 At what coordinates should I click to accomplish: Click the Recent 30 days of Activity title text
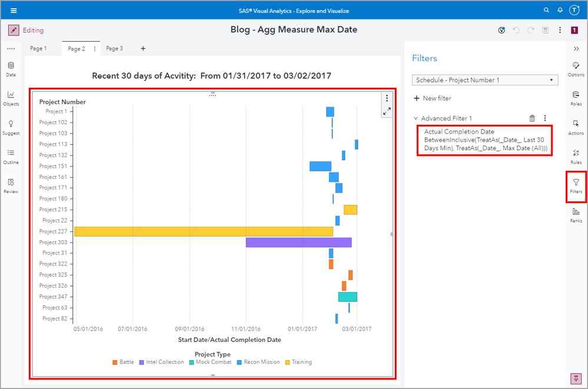pos(212,76)
